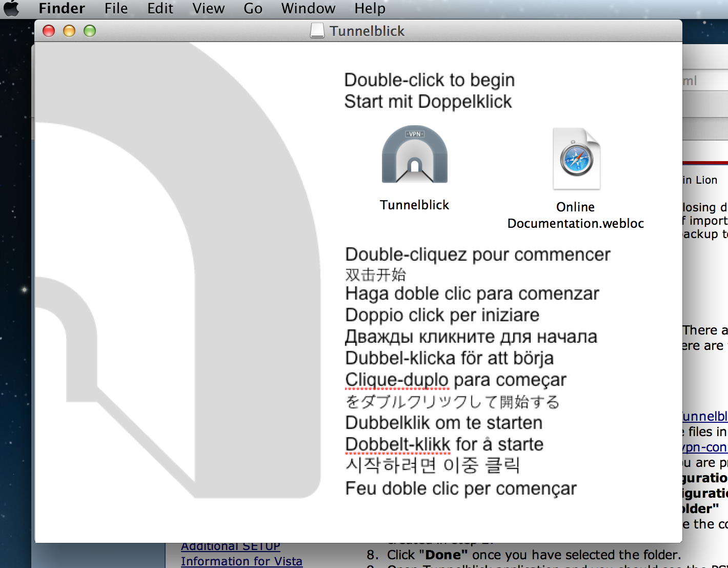Click the 'Dobbelt-klikk for å starte' line
This screenshot has height=568, width=728.
tap(444, 444)
